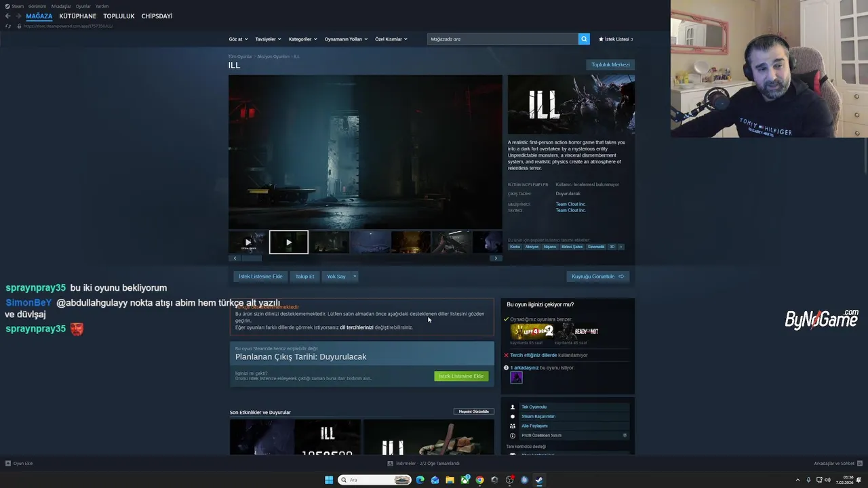Expand the Tavsiyeler dropdown
Image resolution: width=868 pixels, height=488 pixels.
[268, 39]
